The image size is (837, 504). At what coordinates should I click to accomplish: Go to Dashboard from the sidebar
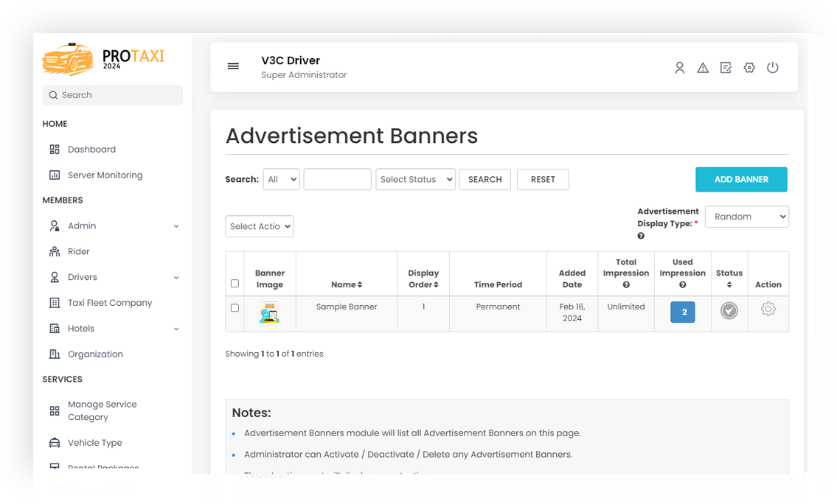tap(91, 149)
